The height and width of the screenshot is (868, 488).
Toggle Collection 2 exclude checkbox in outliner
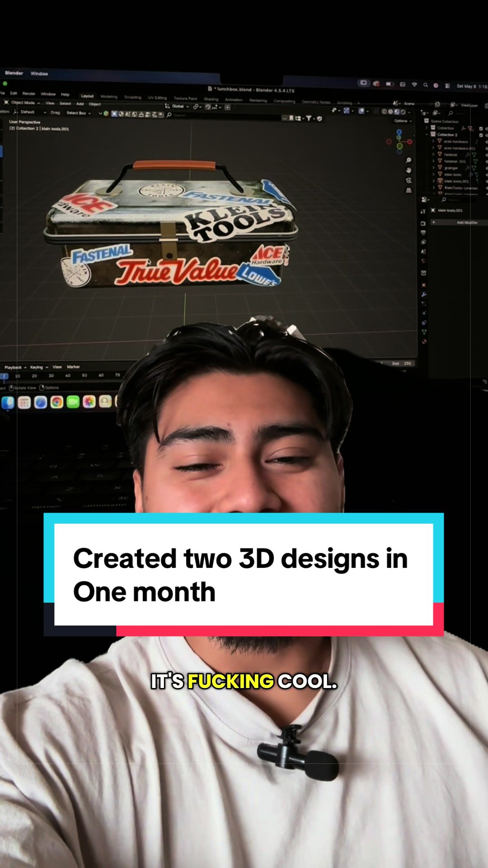[481, 135]
